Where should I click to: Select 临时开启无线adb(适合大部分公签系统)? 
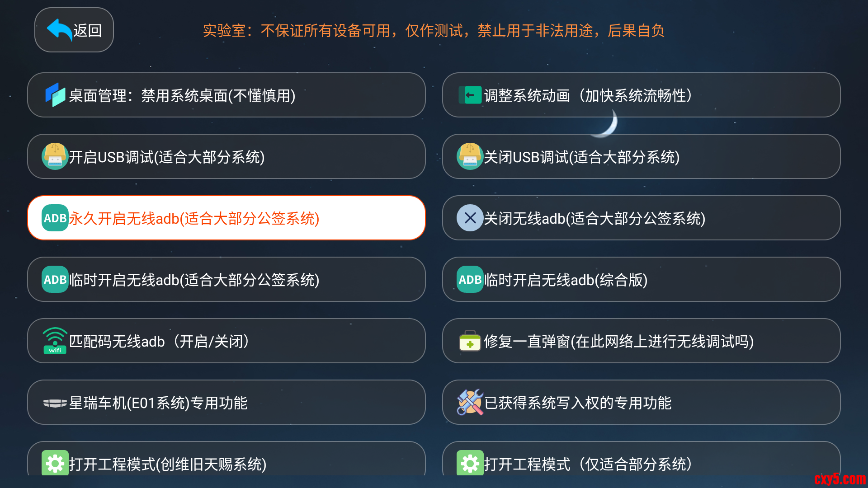coord(226,279)
